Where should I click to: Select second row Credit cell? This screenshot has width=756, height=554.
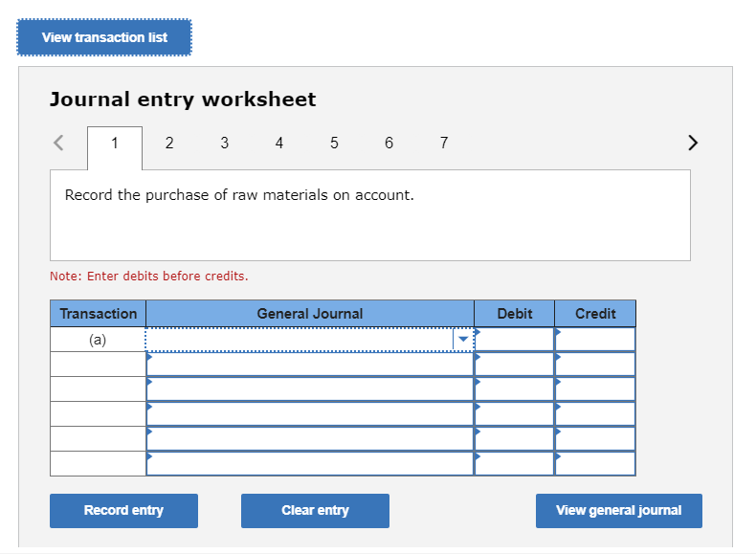coord(595,365)
